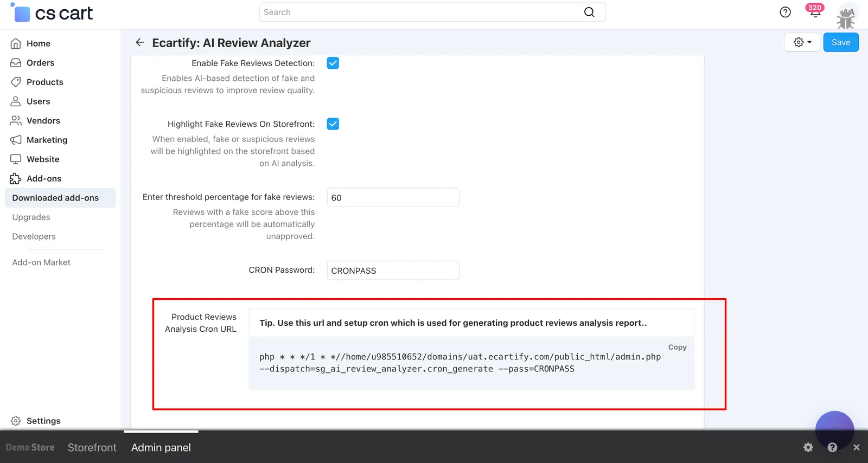Open Add-on Market link in sidebar
The height and width of the screenshot is (463, 868).
tap(41, 262)
